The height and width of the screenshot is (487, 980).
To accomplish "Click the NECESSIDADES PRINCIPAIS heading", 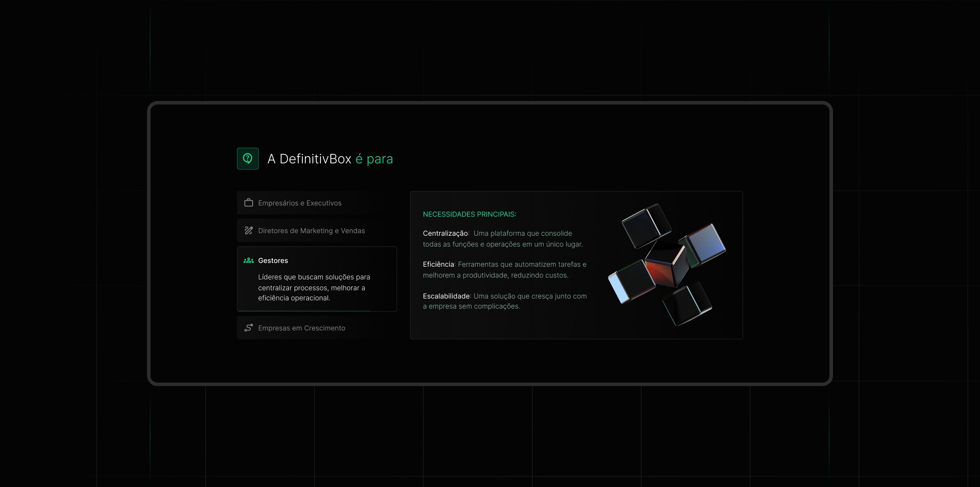I will point(469,214).
